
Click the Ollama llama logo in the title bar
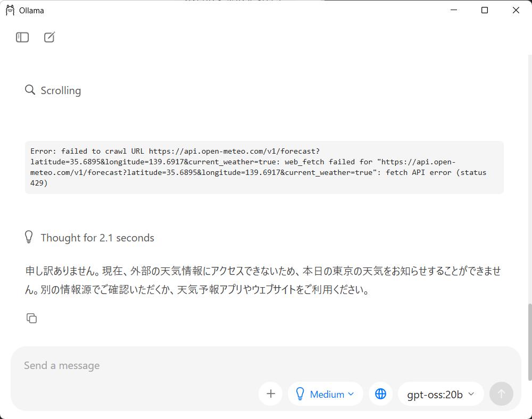pyautogui.click(x=10, y=10)
